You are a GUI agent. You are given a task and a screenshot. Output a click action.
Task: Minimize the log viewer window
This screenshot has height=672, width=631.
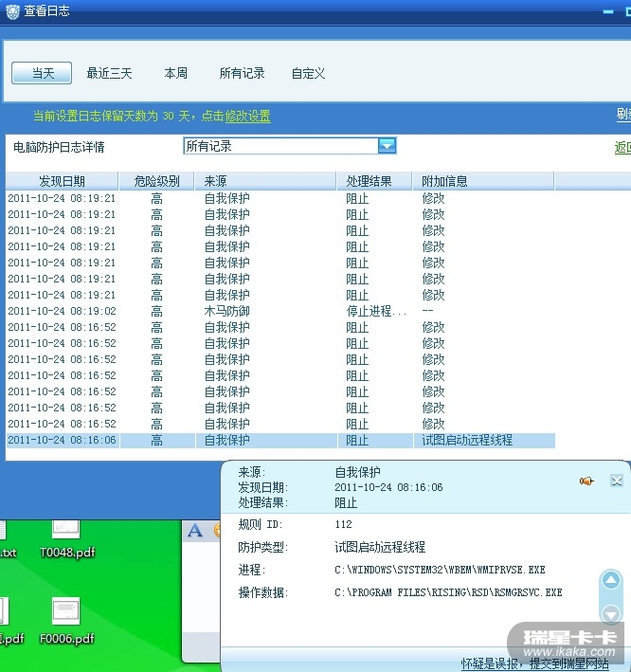[608, 12]
